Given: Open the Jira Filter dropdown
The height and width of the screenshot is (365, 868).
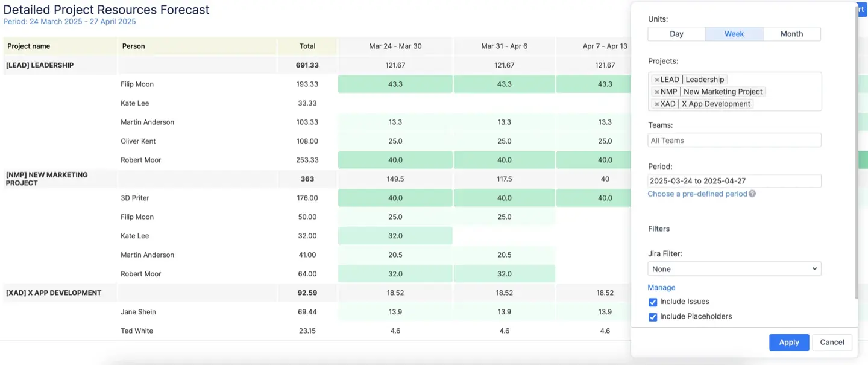Looking at the screenshot, I should click(734, 268).
